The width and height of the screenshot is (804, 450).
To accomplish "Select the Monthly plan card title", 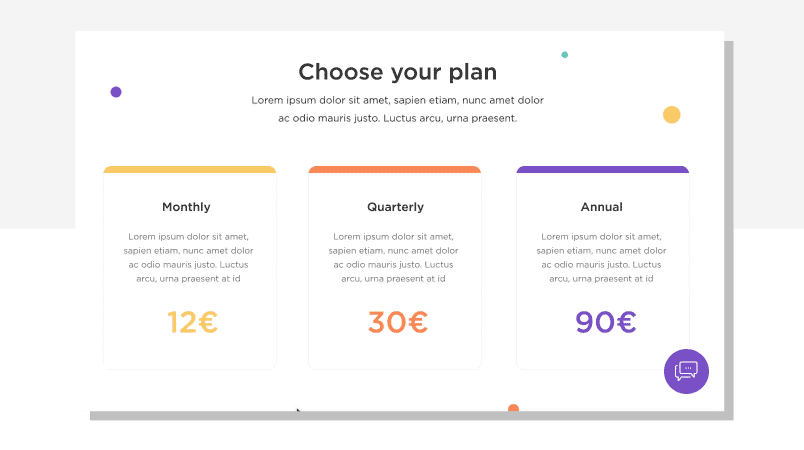I will (186, 207).
